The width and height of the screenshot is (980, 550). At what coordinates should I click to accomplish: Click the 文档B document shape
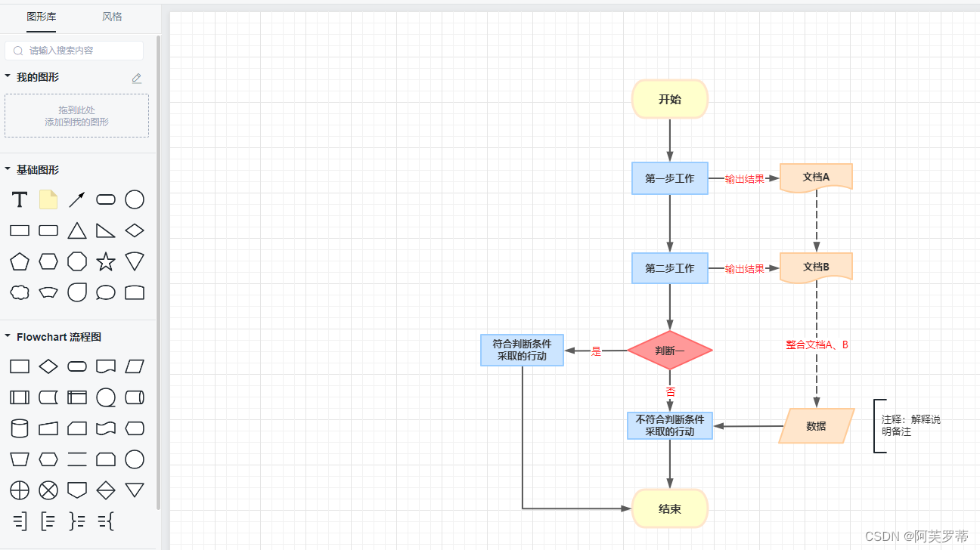coord(816,267)
